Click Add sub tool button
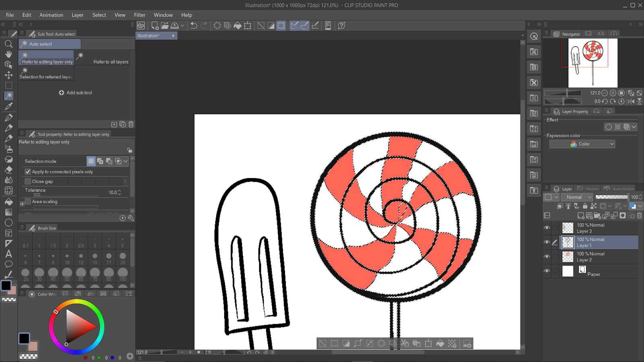The width and height of the screenshot is (644, 362). point(76,93)
